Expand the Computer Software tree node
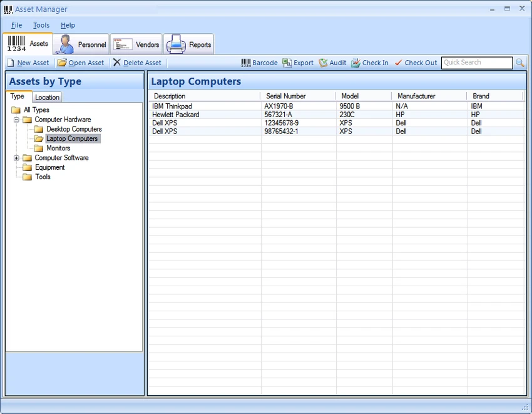Screen dimensions: 532x414 click(x=16, y=158)
